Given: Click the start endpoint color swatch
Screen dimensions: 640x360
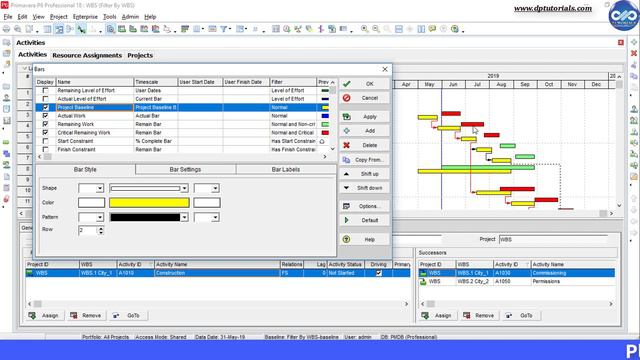Looking at the screenshot, I should (91, 202).
